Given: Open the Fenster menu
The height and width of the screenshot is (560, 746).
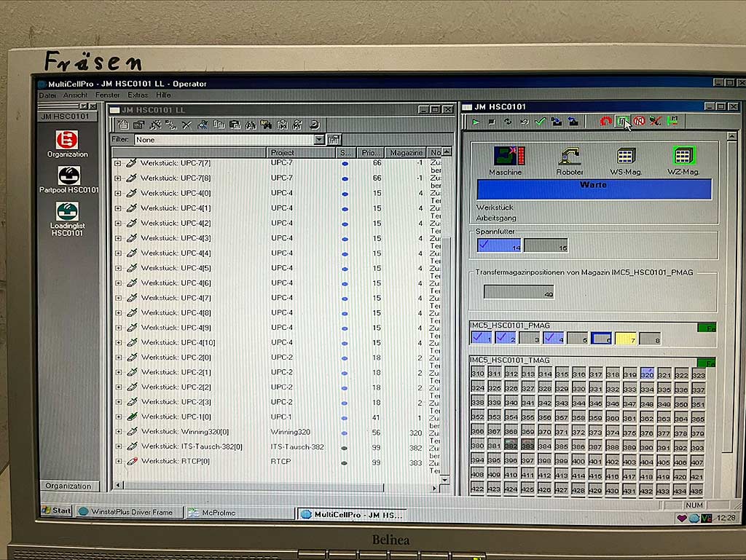Looking at the screenshot, I should coord(108,95).
